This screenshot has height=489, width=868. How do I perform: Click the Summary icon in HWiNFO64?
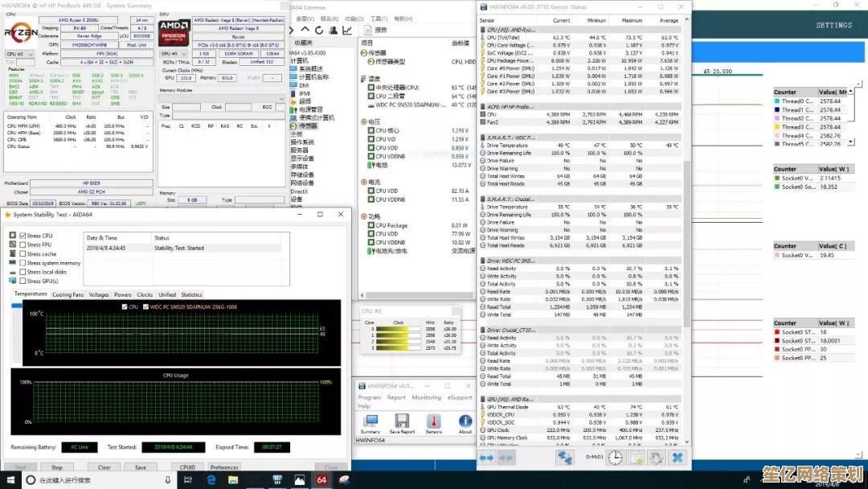(371, 421)
